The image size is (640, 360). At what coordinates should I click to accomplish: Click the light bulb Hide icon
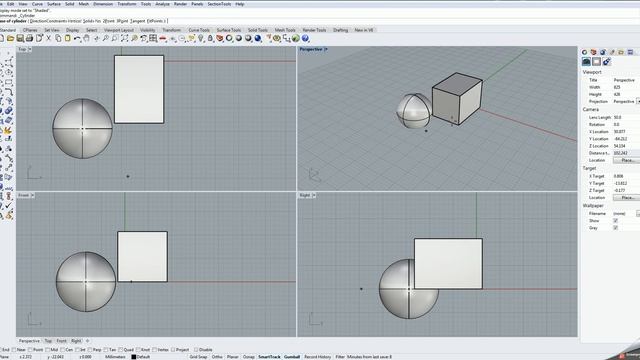201,38
